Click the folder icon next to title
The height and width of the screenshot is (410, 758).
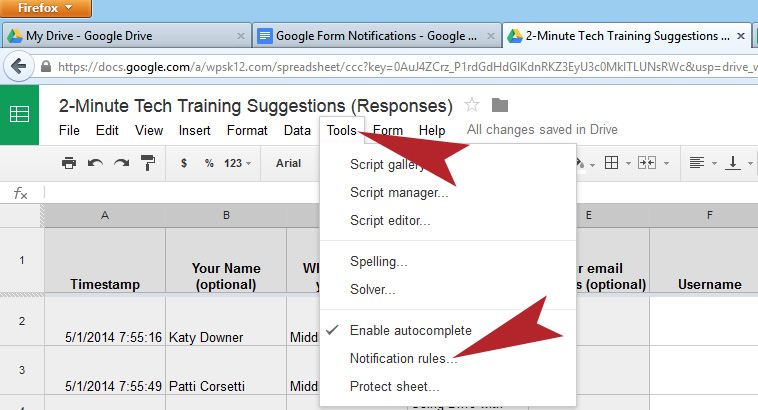500,105
